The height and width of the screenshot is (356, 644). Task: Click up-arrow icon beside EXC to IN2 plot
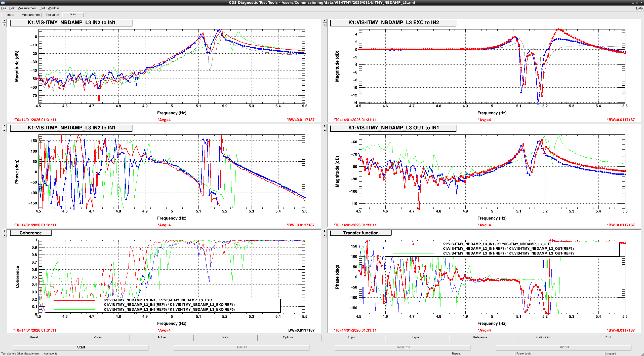point(325,25)
